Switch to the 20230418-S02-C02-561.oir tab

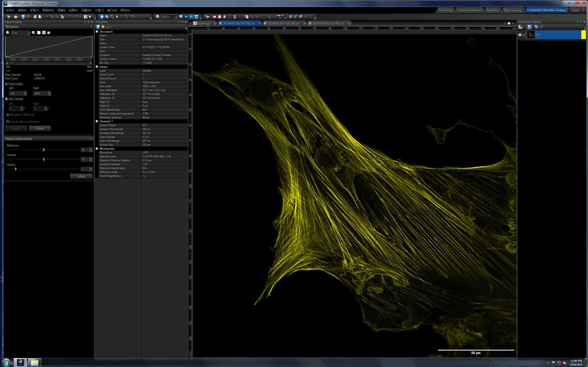point(283,24)
